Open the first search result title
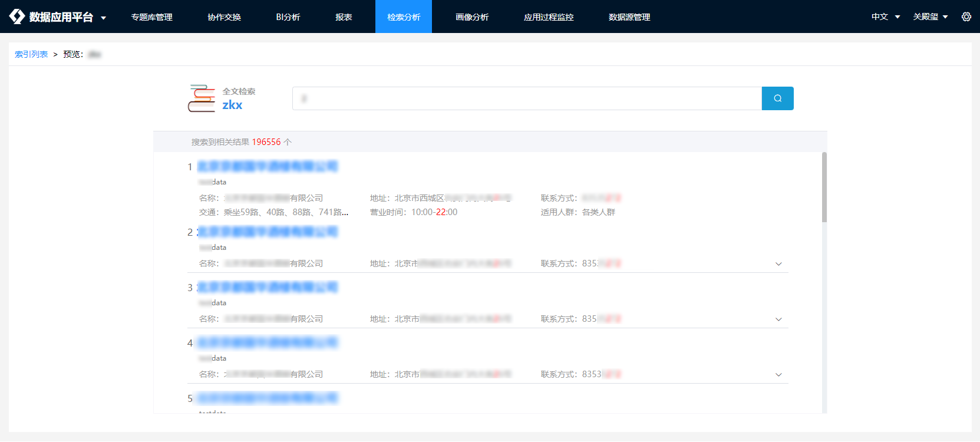 [x=268, y=167]
